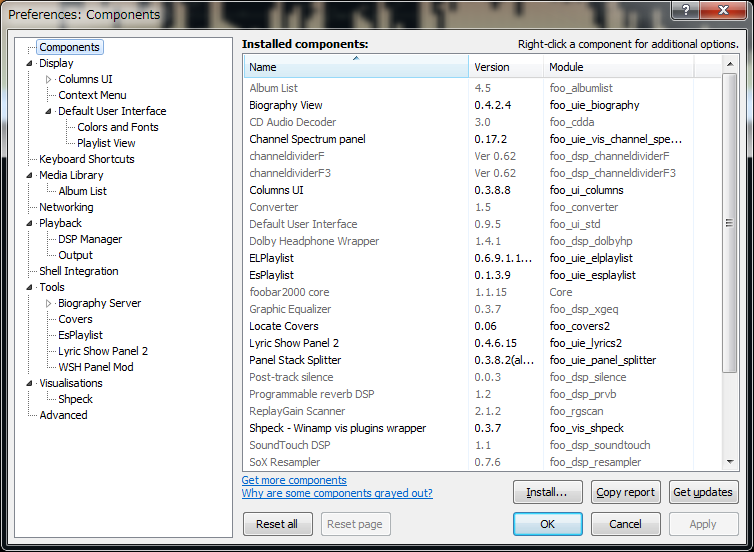Open DSP Manager settings
Screen dimensions: 754x552
[90, 239]
